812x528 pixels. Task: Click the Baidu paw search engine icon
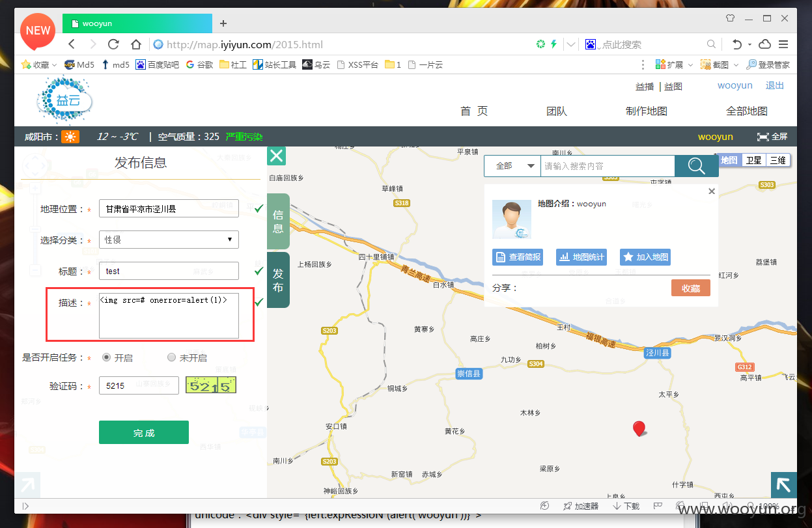pos(590,44)
